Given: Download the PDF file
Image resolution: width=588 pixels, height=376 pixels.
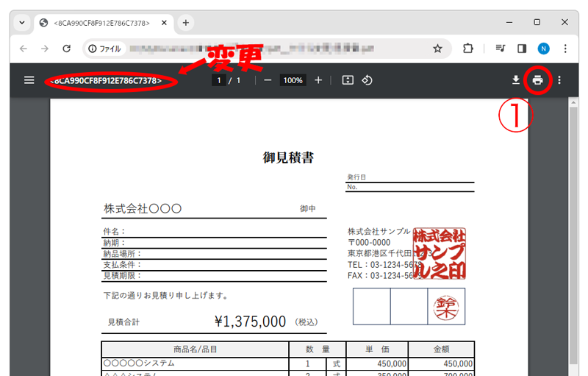Looking at the screenshot, I should click(517, 80).
